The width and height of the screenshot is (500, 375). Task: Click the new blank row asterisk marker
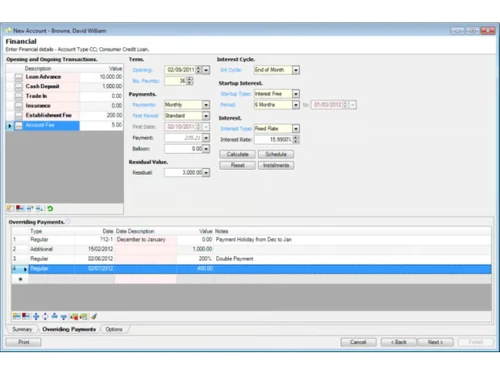(x=20, y=279)
